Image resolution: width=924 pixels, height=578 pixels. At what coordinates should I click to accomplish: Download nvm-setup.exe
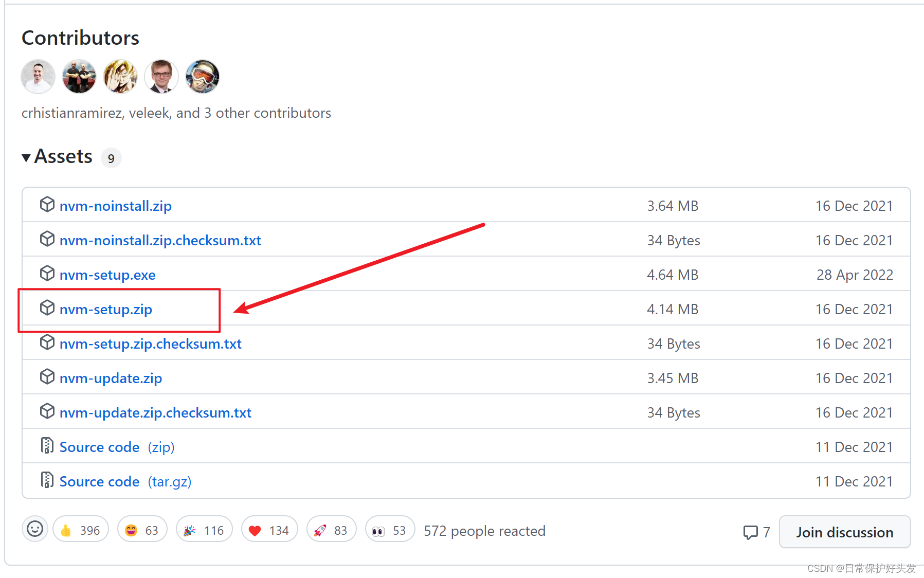point(107,275)
